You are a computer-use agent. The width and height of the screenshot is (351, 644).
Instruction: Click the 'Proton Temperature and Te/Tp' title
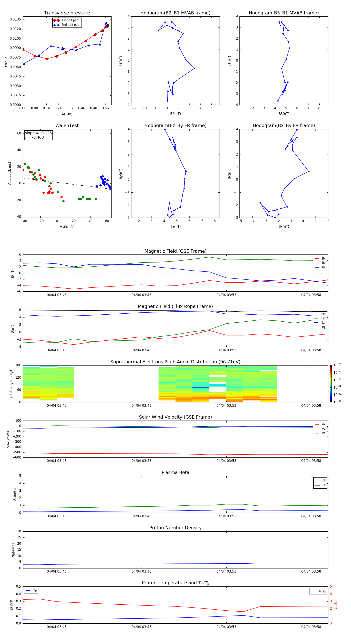175,583
